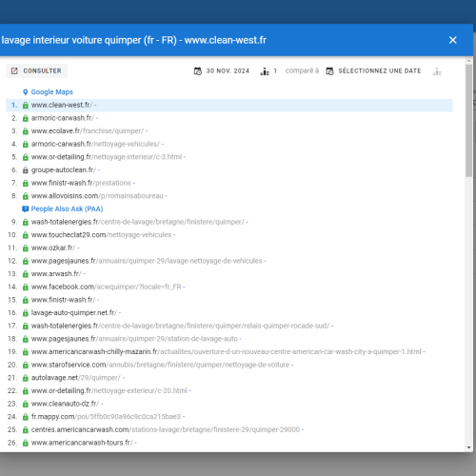Open the www.facebook.com/acwquimper result

[107, 287]
